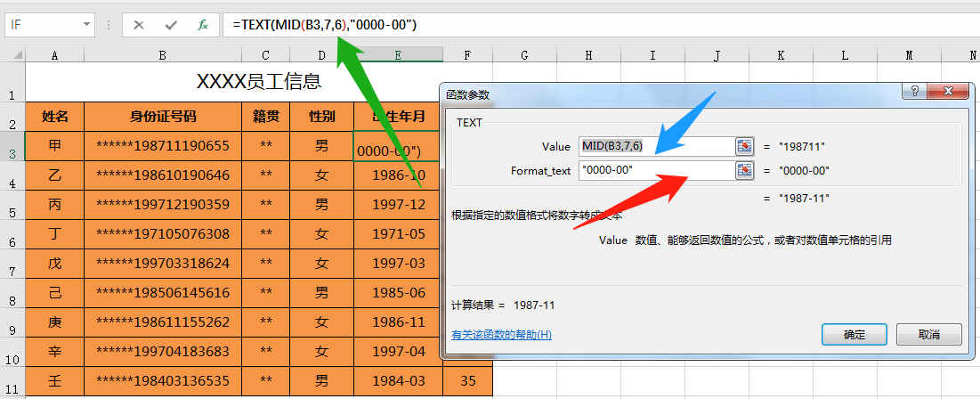Focus the Format_text input field

point(657,170)
